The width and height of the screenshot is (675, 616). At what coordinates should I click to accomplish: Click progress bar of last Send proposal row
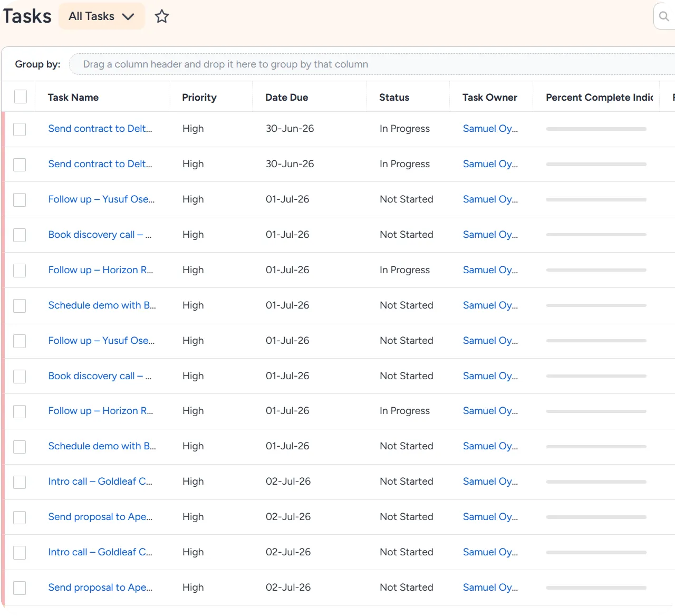(x=596, y=588)
